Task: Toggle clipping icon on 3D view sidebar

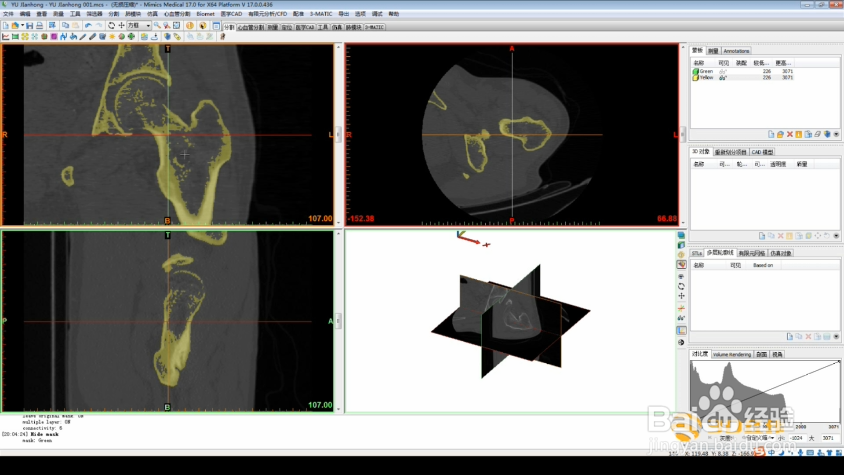Action: coord(681,309)
